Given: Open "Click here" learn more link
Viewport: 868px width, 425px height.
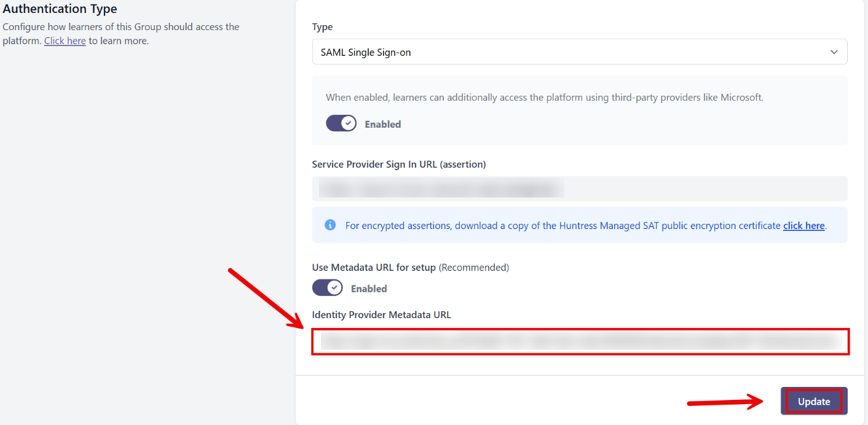Looking at the screenshot, I should (x=65, y=41).
